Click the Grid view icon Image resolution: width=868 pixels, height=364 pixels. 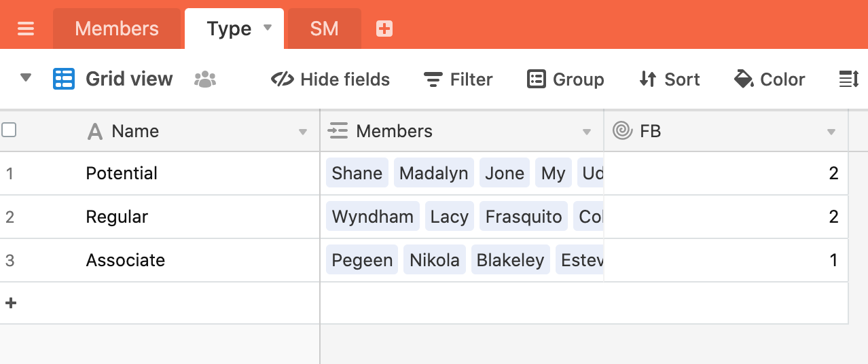pyautogui.click(x=64, y=79)
